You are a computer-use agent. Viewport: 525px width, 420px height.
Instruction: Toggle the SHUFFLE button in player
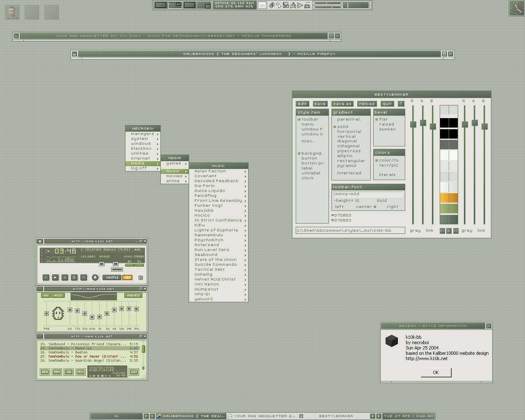point(112,278)
